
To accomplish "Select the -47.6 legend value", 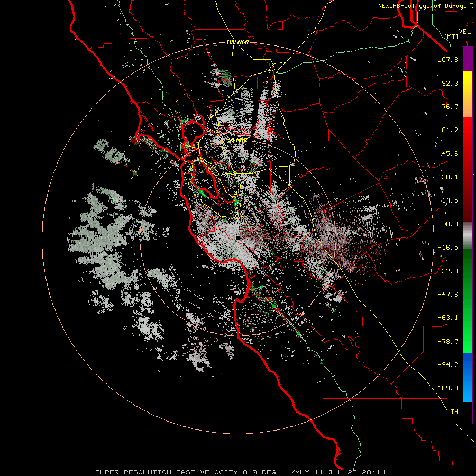I will 448,295.
